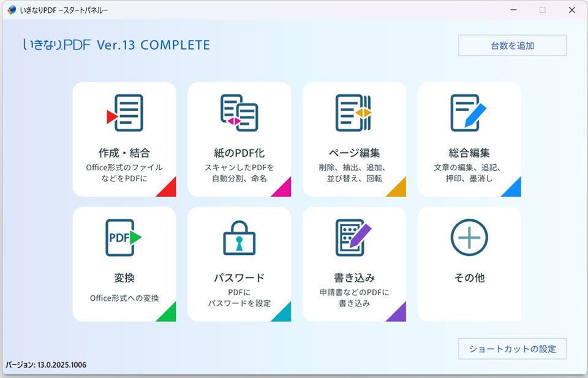Click the バージョン 13.0.2025.1006 text
This screenshot has height=378, width=588.
coord(47,365)
